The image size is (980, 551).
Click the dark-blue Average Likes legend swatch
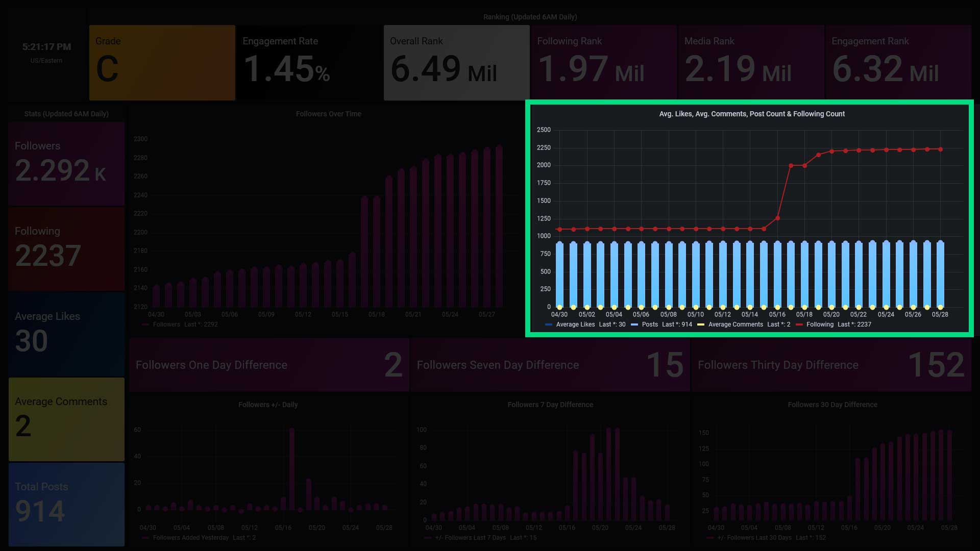tap(549, 324)
